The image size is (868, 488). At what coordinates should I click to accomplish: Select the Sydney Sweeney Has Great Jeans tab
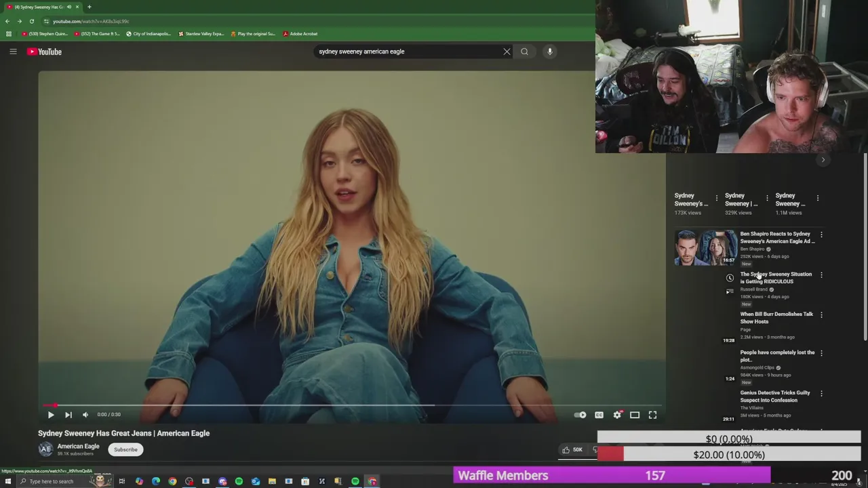(42, 7)
